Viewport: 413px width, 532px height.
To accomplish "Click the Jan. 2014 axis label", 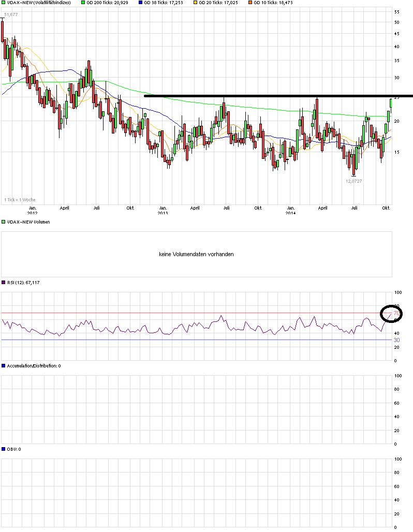I will (x=290, y=210).
